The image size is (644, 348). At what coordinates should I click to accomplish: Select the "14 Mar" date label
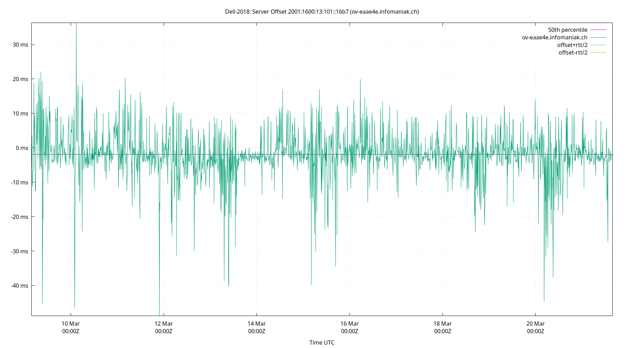pyautogui.click(x=257, y=323)
